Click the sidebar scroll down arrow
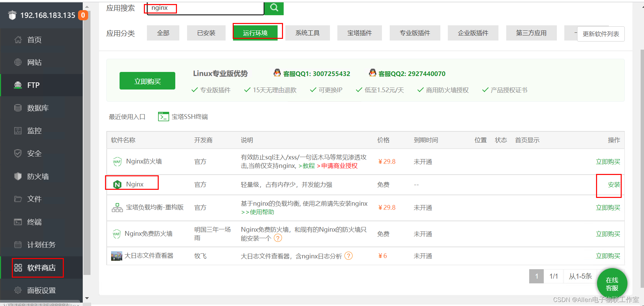 pyautogui.click(x=87, y=298)
